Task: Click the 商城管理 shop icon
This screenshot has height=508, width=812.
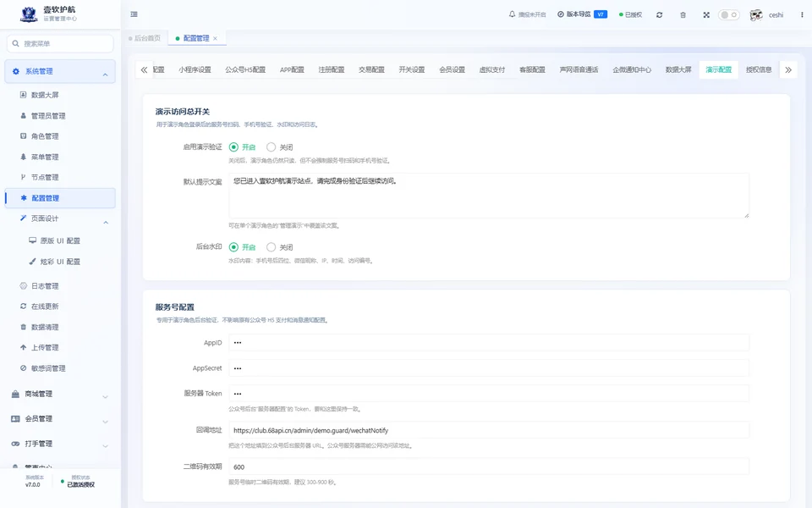Action: click(x=15, y=394)
